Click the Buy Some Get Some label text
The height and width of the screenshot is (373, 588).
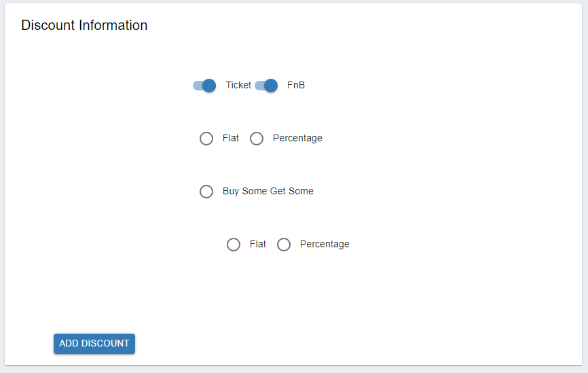pyautogui.click(x=268, y=192)
